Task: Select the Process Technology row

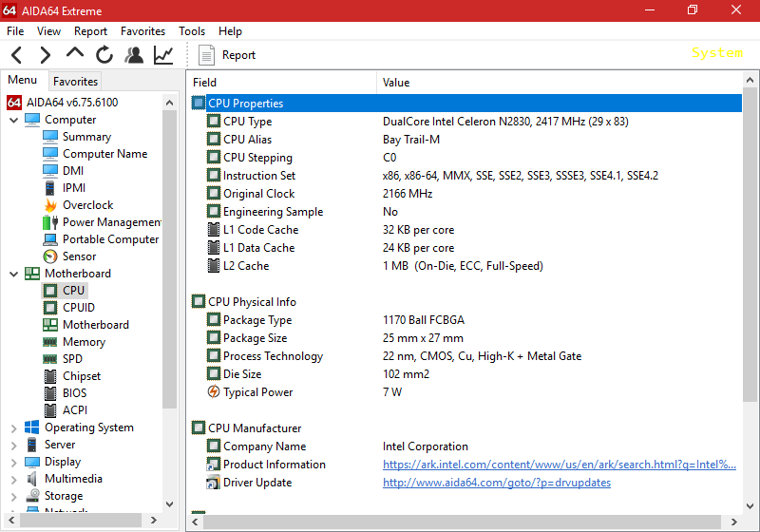Action: [466, 355]
